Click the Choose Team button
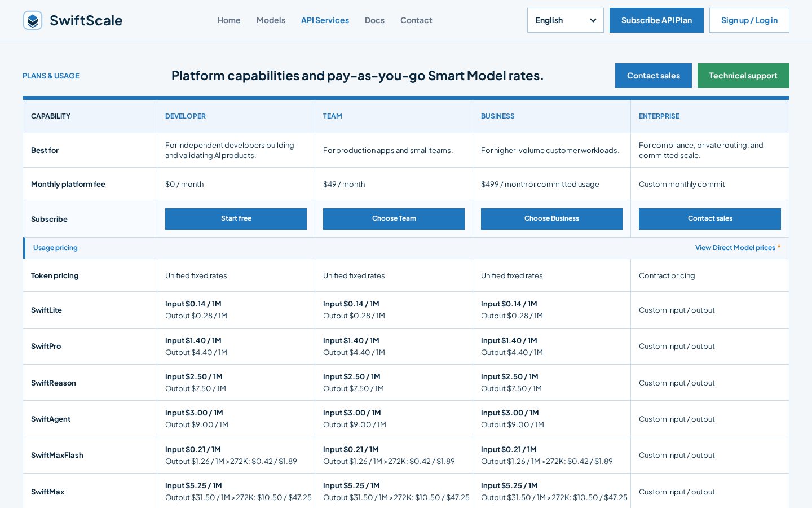The width and height of the screenshot is (812, 508). tap(394, 219)
